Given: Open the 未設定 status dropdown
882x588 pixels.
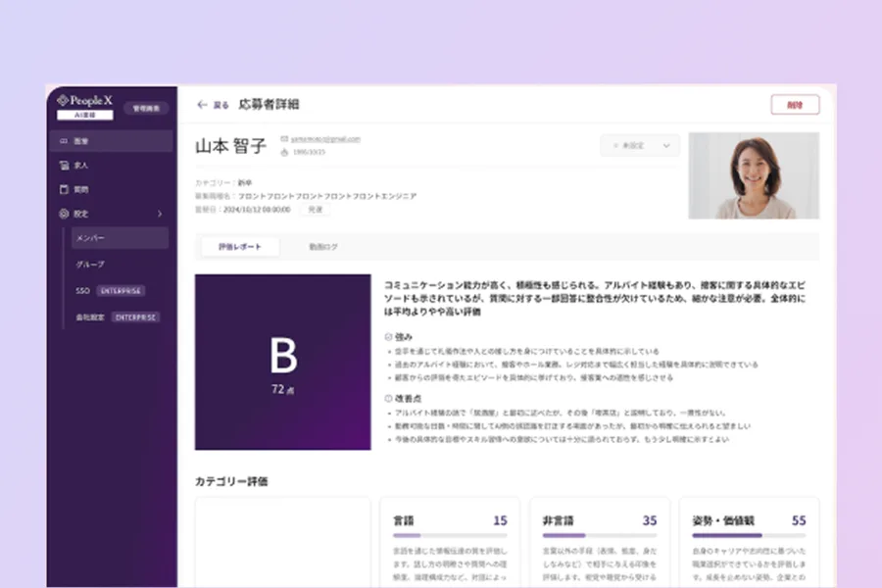Looking at the screenshot, I should (x=640, y=146).
